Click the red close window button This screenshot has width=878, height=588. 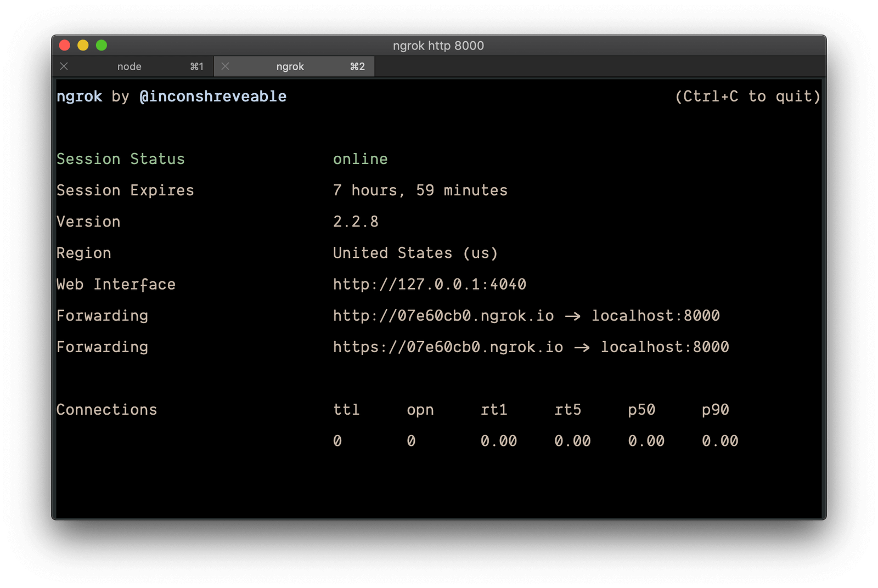click(x=65, y=45)
